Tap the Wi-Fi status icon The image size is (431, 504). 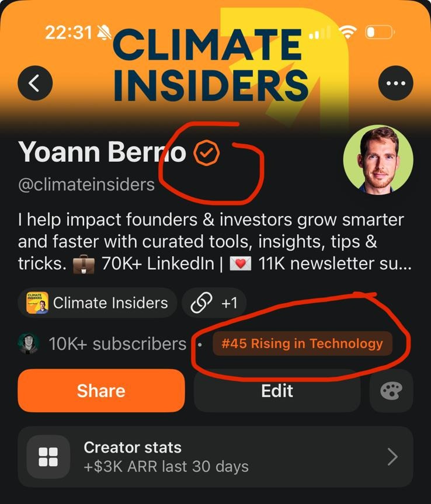[x=347, y=32]
